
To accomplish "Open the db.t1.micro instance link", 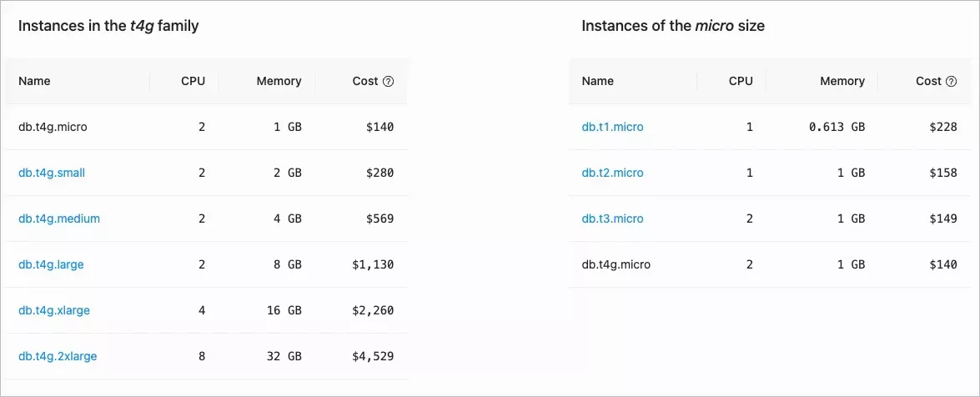I will click(x=612, y=128).
